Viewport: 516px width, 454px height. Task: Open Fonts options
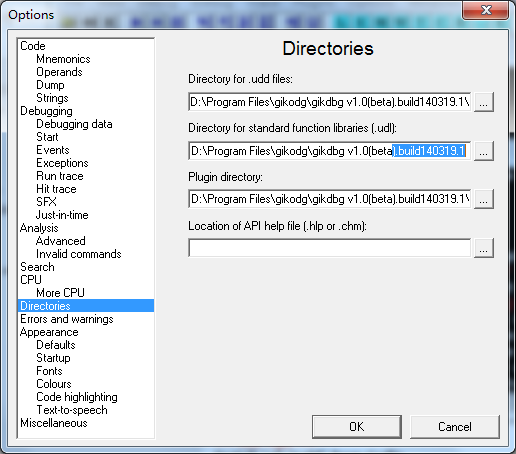[49, 371]
